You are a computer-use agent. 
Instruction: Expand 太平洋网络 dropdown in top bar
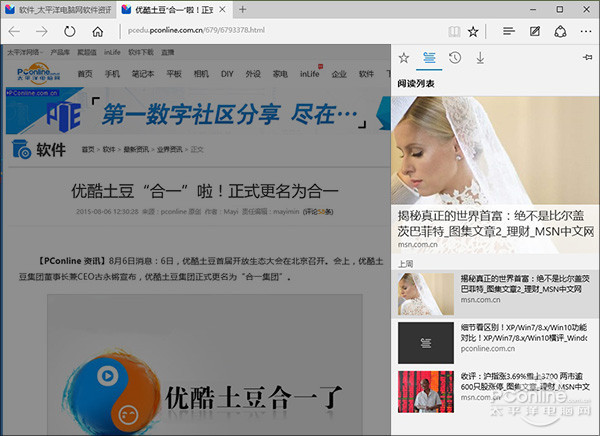24,52
